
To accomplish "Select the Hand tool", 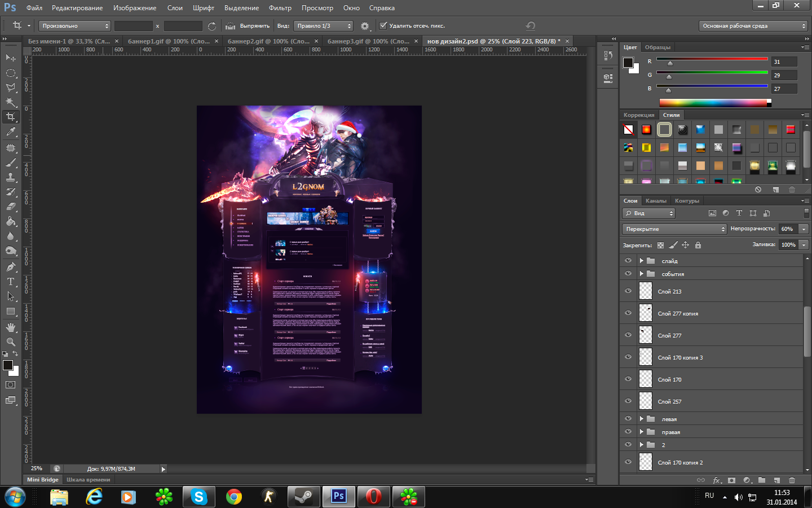I will (x=11, y=327).
